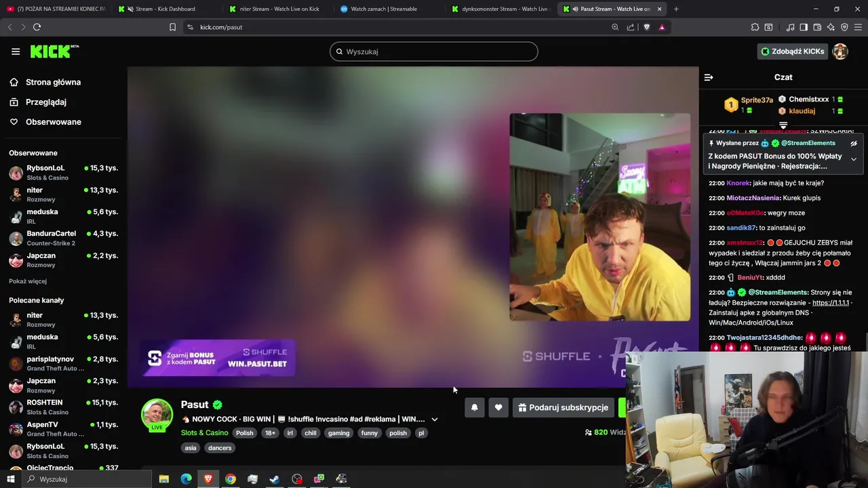Open RybsonLoL channel in Obserwowane list

coord(64,172)
